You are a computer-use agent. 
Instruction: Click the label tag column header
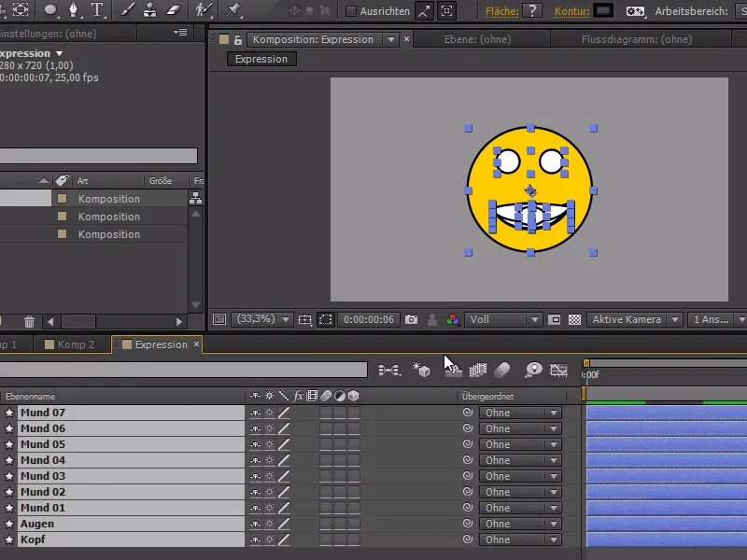(62, 180)
